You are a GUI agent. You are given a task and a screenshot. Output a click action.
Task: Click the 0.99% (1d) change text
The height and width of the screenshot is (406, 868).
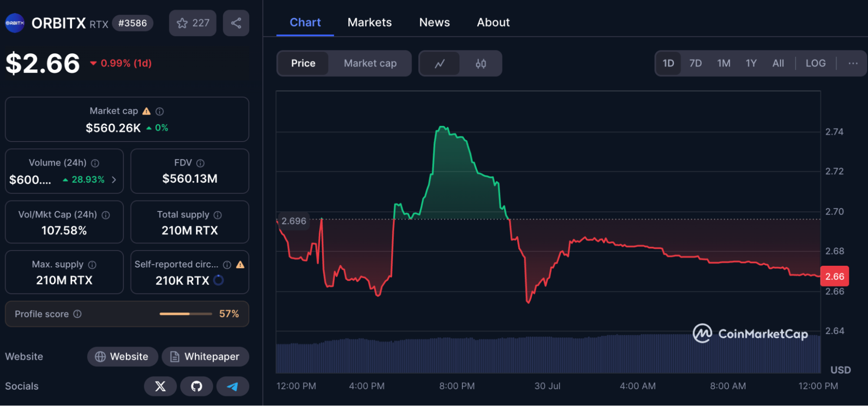coord(126,63)
